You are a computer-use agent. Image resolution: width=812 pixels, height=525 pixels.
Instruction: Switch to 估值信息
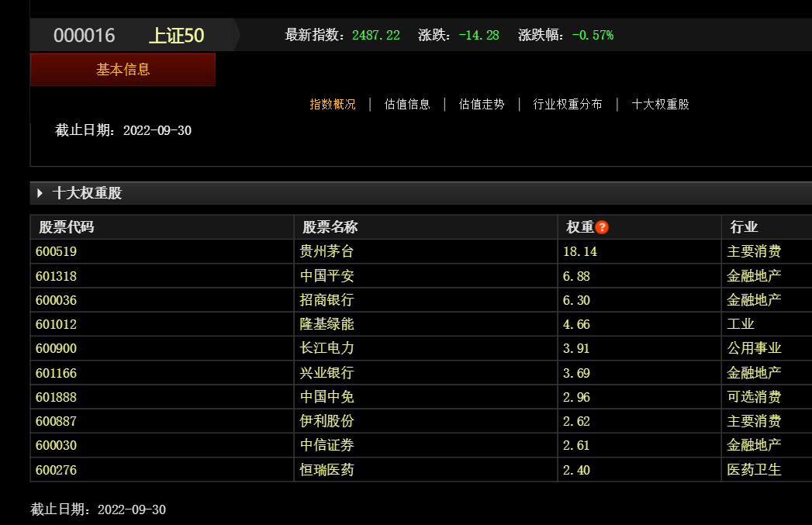click(407, 104)
